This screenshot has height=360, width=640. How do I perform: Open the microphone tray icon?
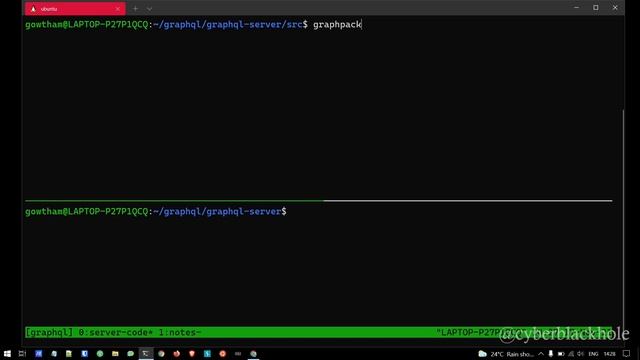[551, 354]
